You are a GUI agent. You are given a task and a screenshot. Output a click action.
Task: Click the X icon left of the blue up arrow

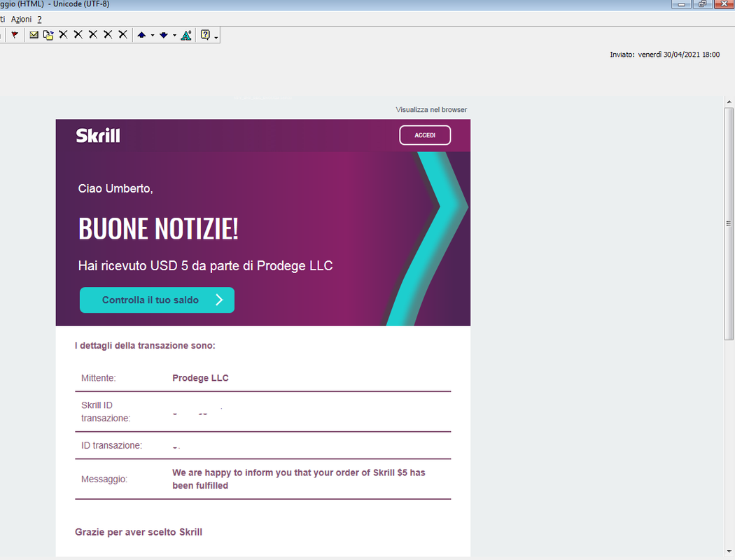pos(122,35)
